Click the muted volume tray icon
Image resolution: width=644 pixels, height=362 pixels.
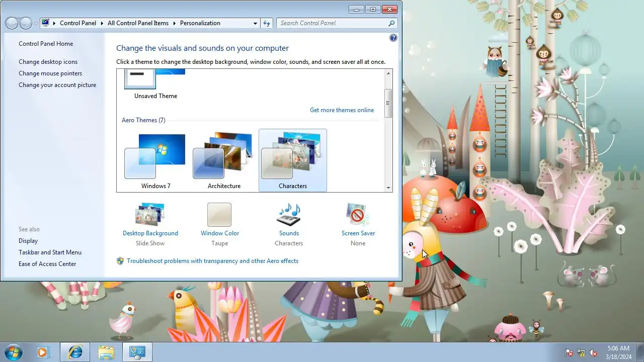pyautogui.click(x=593, y=352)
